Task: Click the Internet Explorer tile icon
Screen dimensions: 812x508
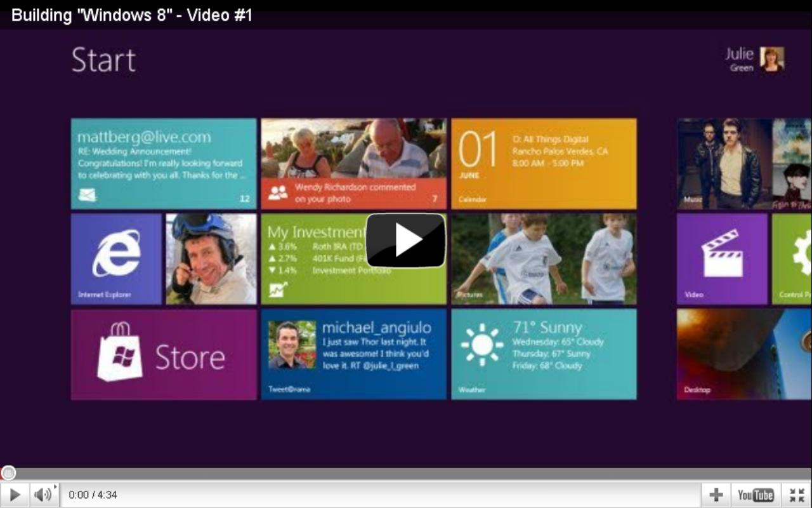Action: click(117, 253)
